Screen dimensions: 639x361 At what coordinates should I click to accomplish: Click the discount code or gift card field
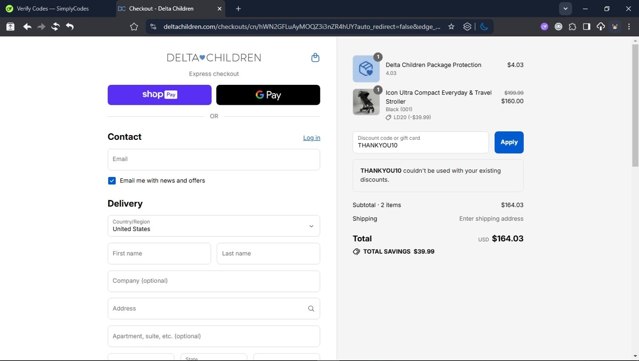[421, 142]
